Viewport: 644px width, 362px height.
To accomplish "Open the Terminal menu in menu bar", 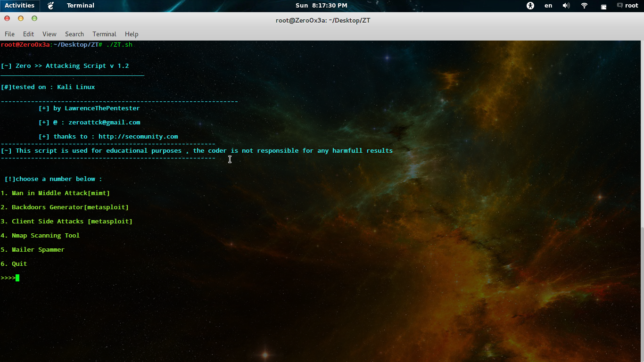I will pos(104,34).
